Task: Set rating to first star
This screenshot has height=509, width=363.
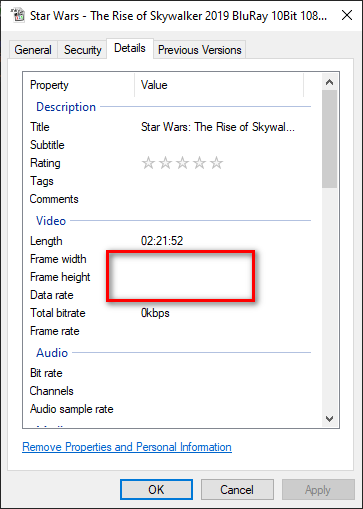Action: (148, 163)
